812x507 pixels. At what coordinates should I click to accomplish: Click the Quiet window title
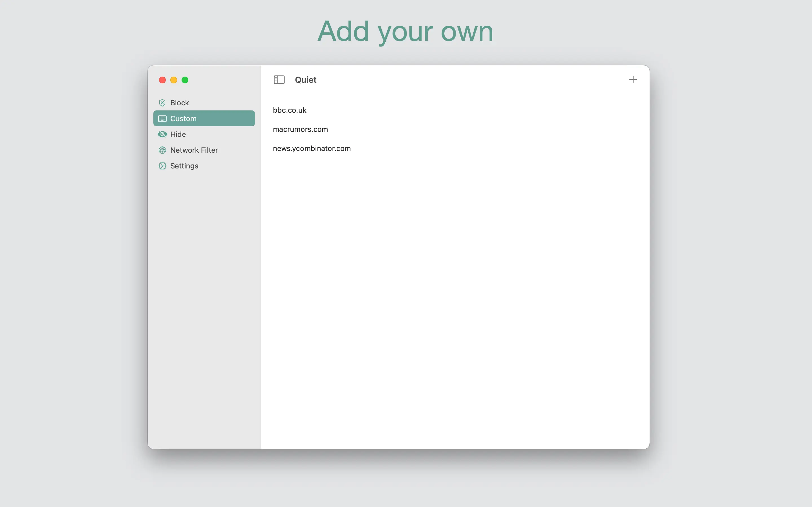[305, 80]
